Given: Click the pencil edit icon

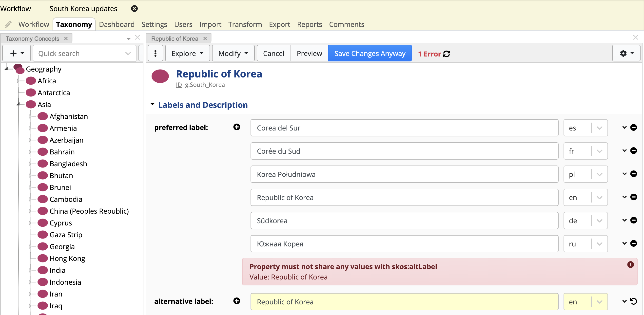Looking at the screenshot, I should 8,24.
